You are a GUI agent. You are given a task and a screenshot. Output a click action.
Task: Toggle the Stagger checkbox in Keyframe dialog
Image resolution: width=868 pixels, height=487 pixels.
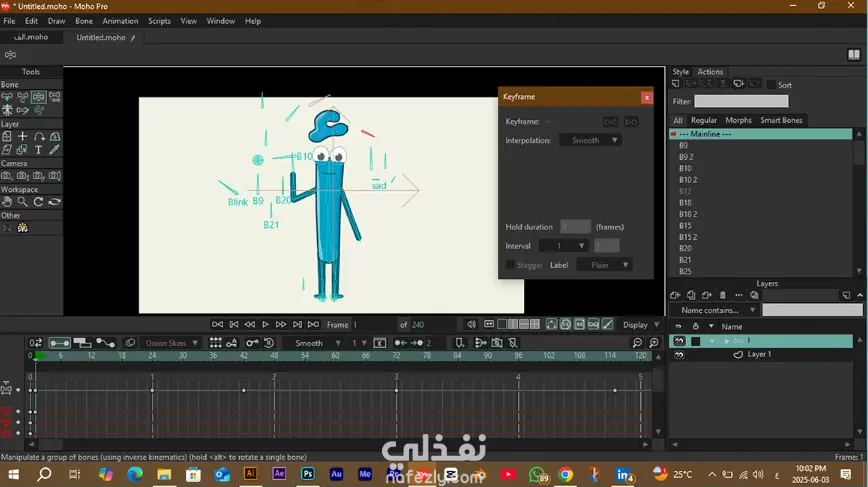click(x=510, y=265)
